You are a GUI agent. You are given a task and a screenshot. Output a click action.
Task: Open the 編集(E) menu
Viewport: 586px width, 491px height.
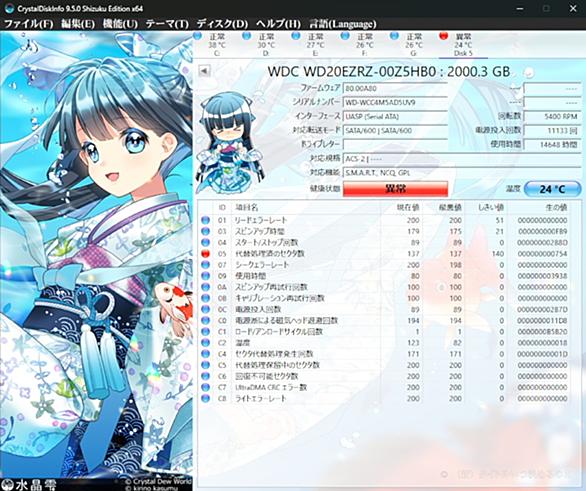pyautogui.click(x=78, y=24)
